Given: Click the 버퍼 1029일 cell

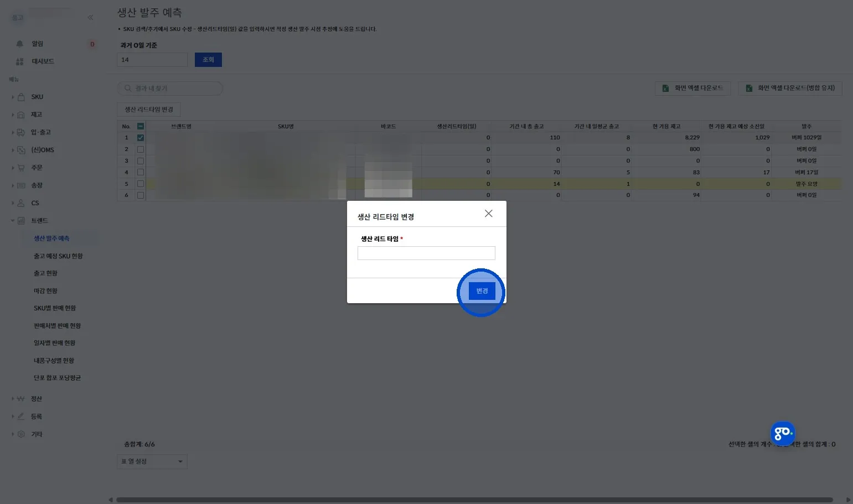Looking at the screenshot, I should 807,138.
